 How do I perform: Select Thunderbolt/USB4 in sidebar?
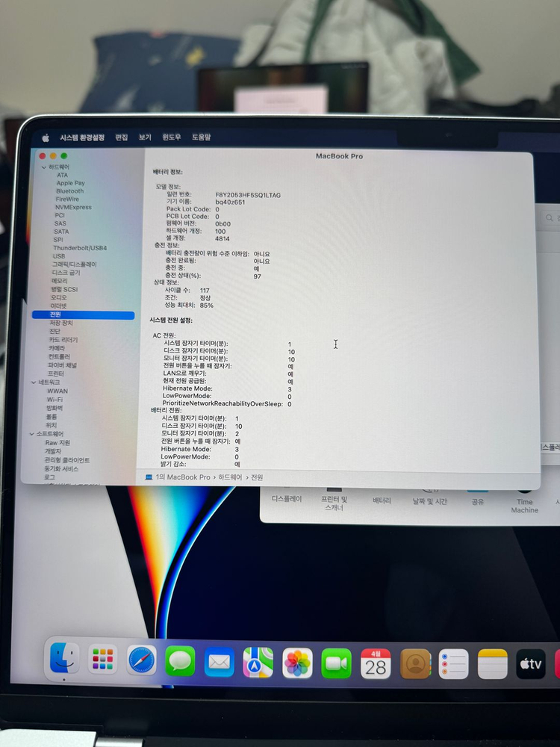pyautogui.click(x=80, y=248)
